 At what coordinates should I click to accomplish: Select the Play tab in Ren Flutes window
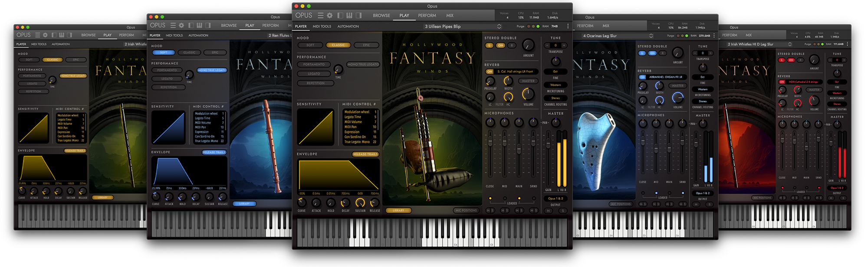pos(250,26)
